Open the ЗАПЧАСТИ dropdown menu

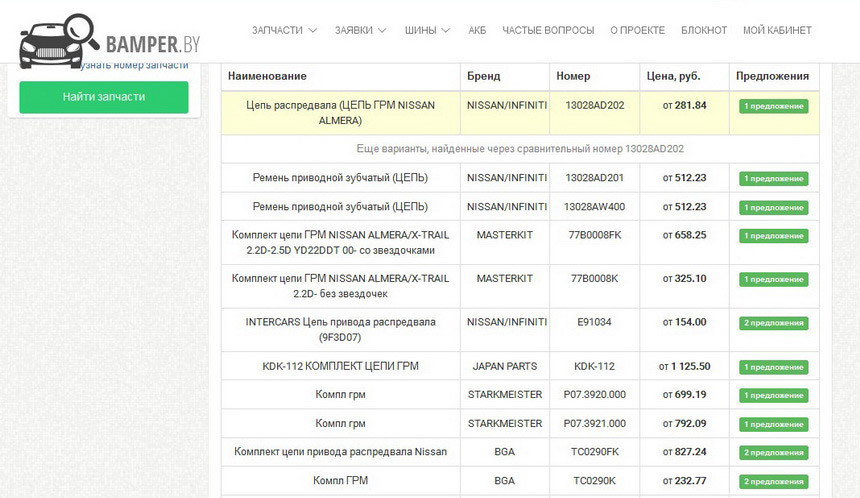point(284,30)
